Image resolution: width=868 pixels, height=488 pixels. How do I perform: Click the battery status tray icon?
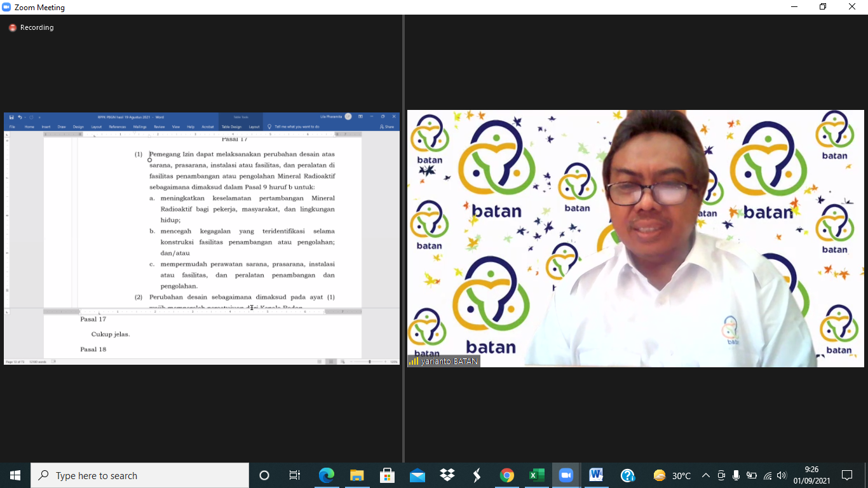pyautogui.click(x=752, y=475)
